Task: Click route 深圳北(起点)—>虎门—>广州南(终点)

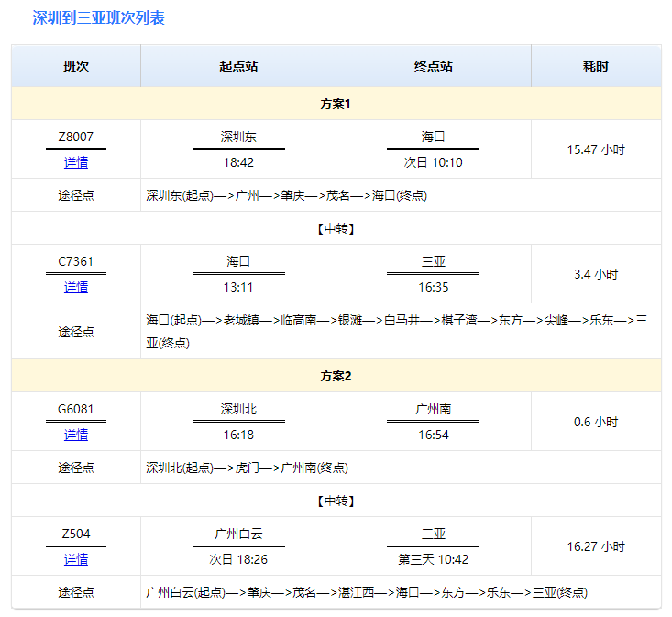Action: [247, 468]
